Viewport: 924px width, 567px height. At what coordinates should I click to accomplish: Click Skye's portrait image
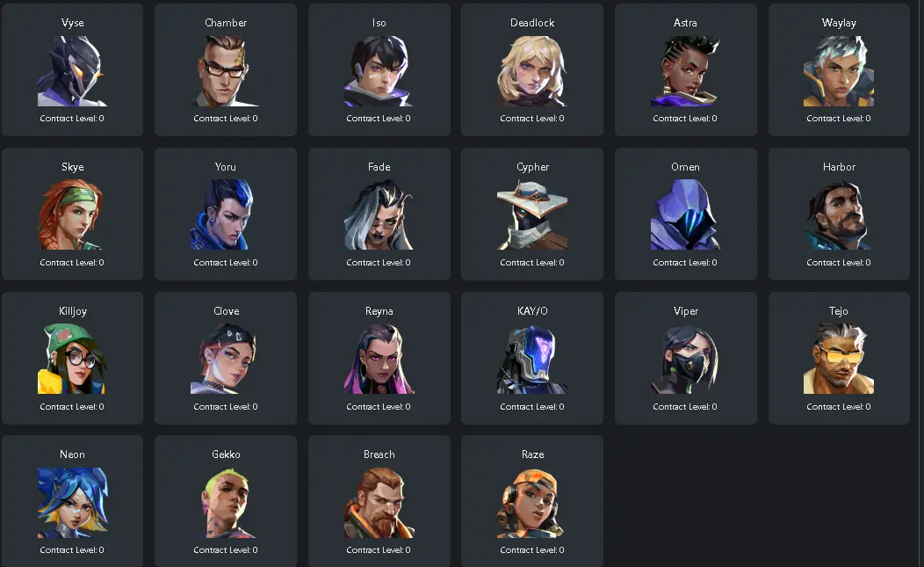(x=73, y=214)
